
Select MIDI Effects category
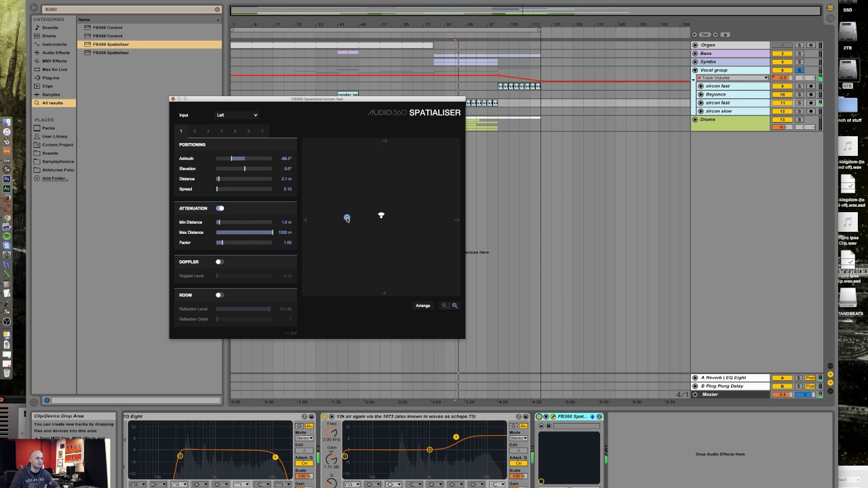[x=54, y=61]
